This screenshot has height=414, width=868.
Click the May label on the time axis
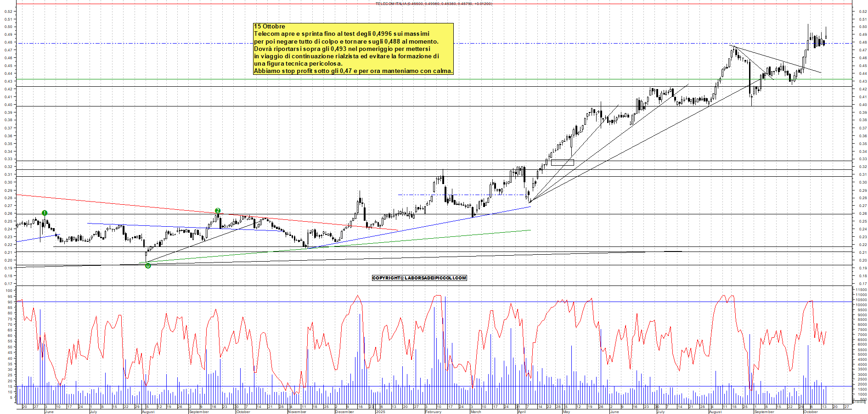pyautogui.click(x=566, y=412)
